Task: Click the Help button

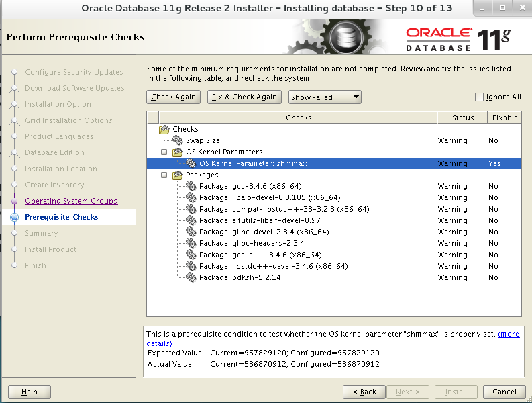Action: pyautogui.click(x=30, y=392)
